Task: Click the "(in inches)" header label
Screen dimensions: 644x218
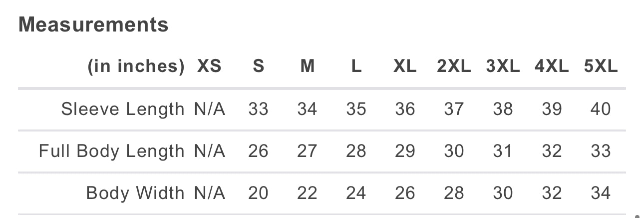Action: pos(136,66)
